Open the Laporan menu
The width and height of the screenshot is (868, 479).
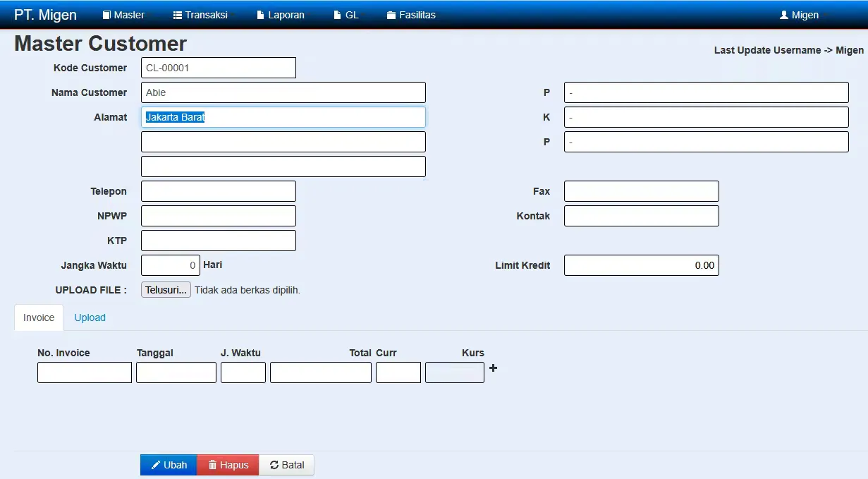coord(281,15)
